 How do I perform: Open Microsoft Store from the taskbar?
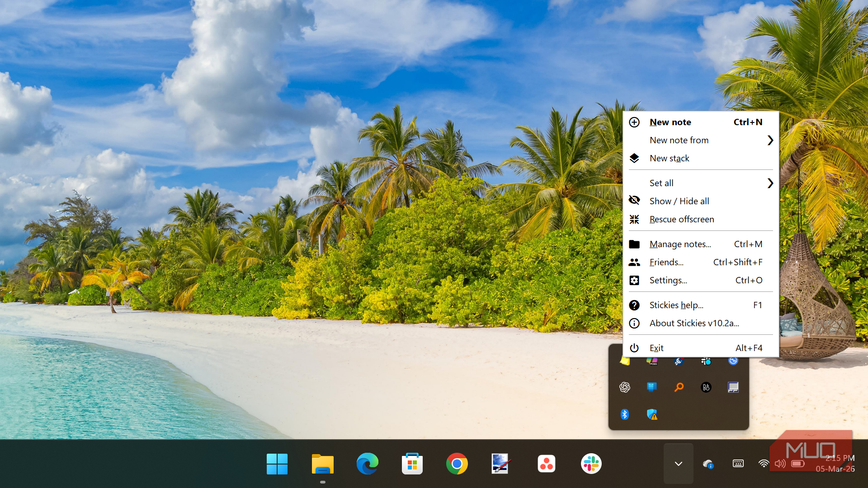coord(412,464)
